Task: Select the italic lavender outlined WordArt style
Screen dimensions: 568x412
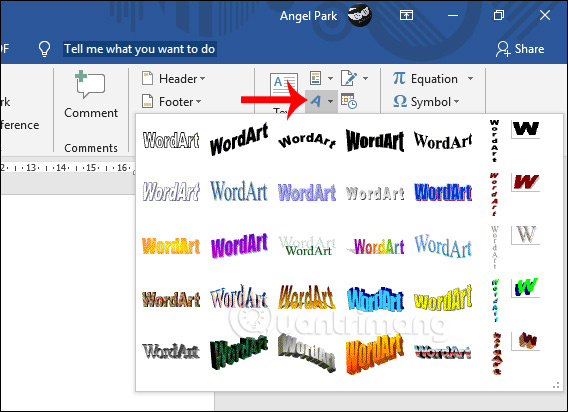Action: 171,192
